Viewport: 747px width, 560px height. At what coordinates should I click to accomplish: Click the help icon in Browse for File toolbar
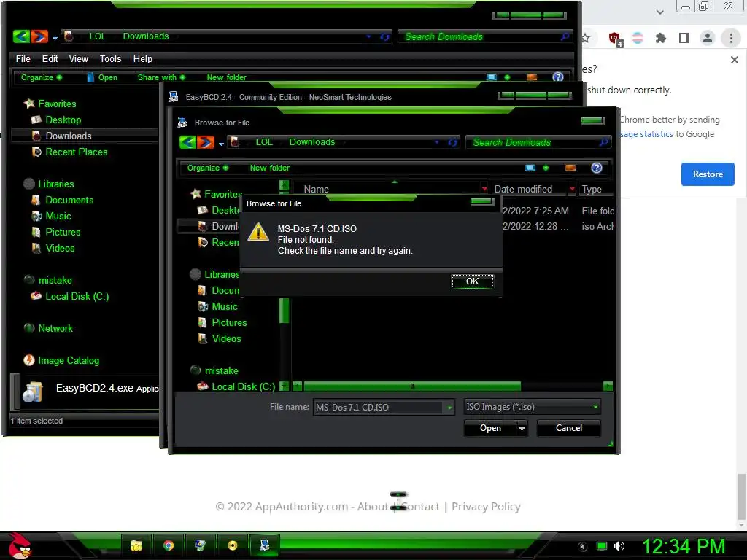click(x=596, y=168)
